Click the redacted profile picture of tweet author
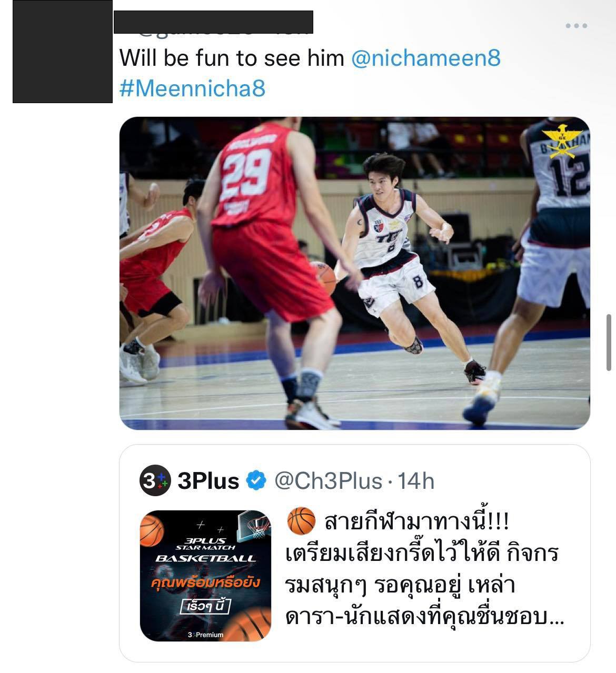The width and height of the screenshot is (616, 673). 62,51
